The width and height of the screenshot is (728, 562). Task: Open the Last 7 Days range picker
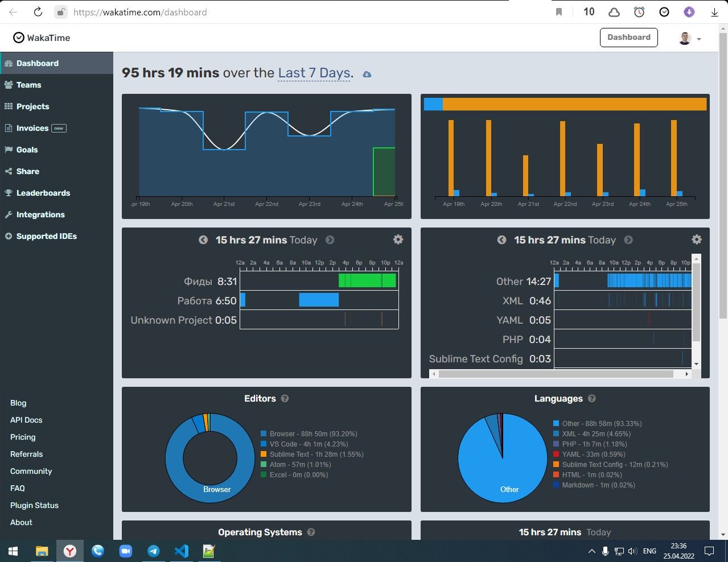coord(314,73)
